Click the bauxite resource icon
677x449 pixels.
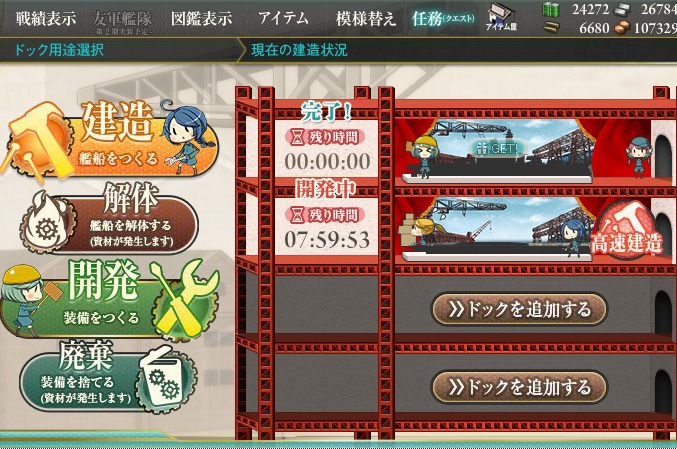tap(622, 28)
